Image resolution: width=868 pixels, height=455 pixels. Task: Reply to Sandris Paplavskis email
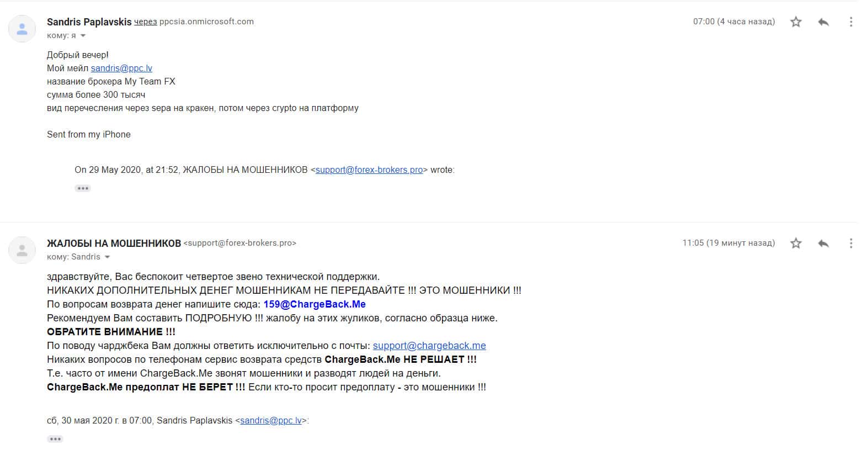823,22
